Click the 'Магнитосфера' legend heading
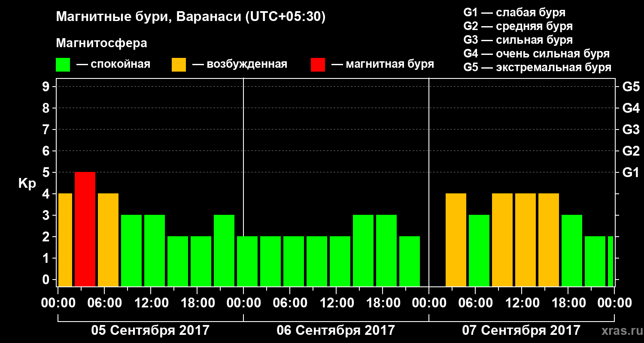 tap(101, 43)
